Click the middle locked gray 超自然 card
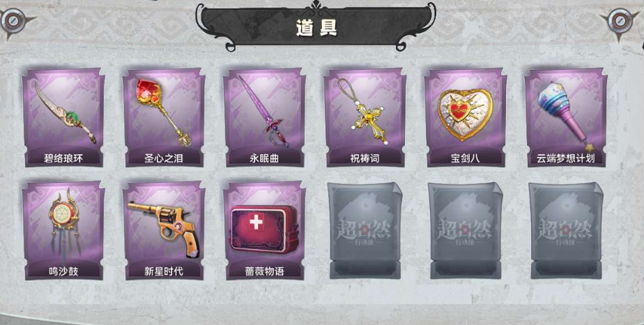This screenshot has width=644, height=325. coord(466,231)
